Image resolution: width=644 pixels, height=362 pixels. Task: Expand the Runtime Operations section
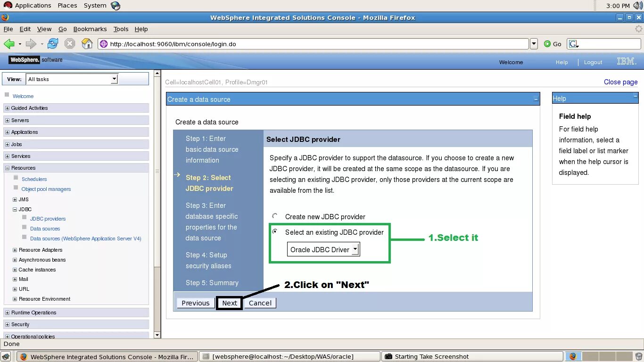[7, 313]
